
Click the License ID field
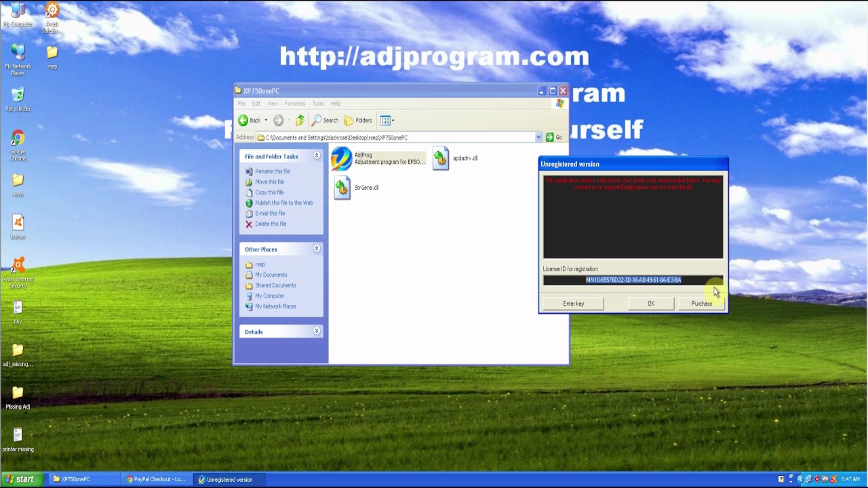tap(633, 280)
